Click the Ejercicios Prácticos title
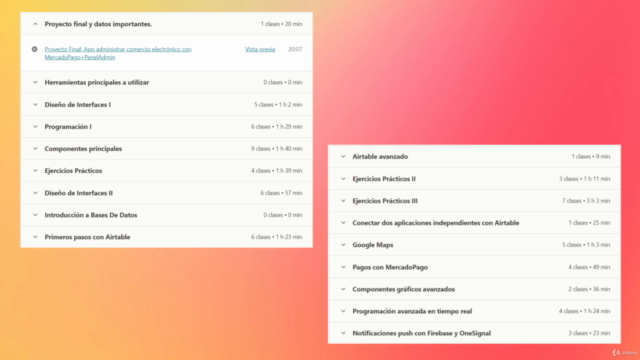Viewport: 640px width, 360px height. (73, 171)
